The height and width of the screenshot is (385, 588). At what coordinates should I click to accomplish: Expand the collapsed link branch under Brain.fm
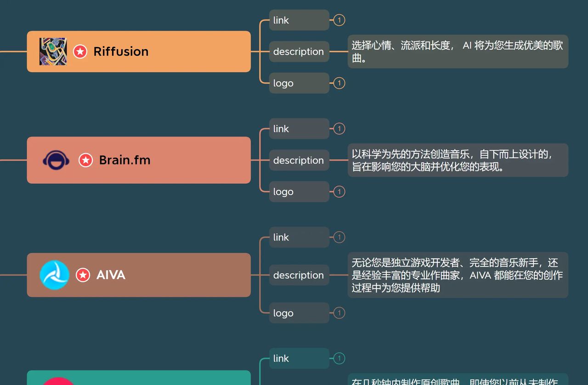coord(339,129)
